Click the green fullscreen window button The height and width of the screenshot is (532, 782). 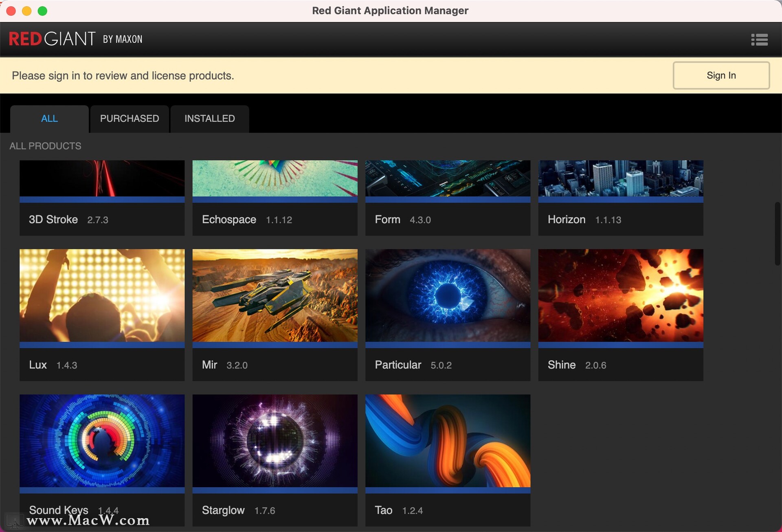click(x=42, y=11)
